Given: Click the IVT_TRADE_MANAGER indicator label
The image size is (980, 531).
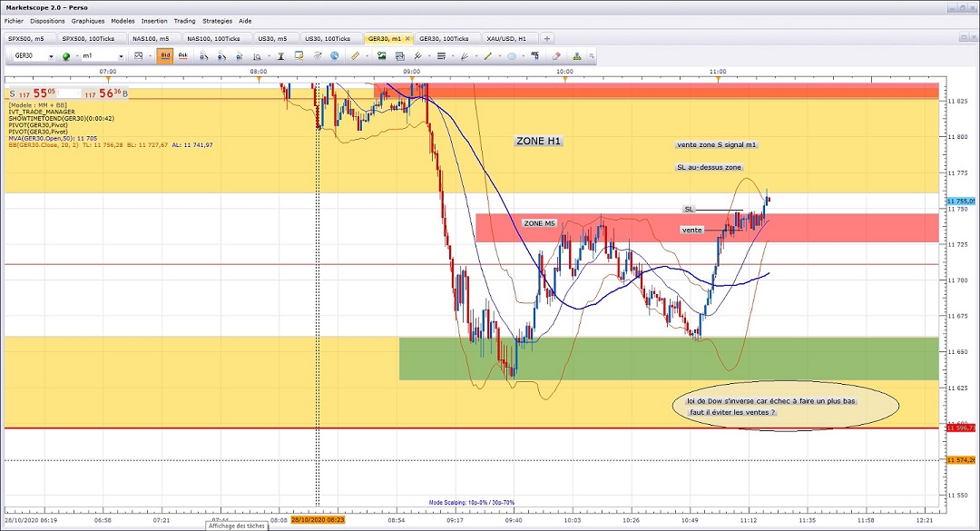Looking at the screenshot, I should (41, 112).
